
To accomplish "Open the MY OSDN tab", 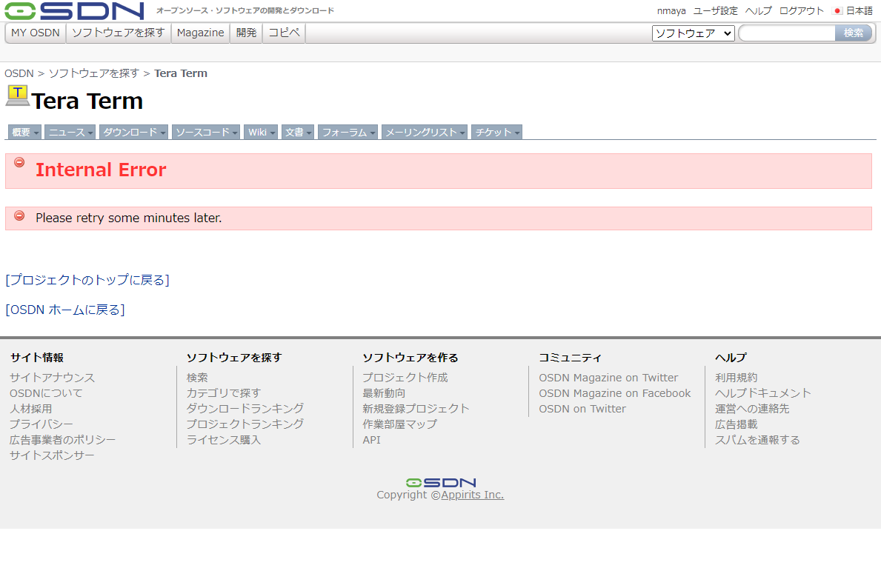I will pos(36,33).
